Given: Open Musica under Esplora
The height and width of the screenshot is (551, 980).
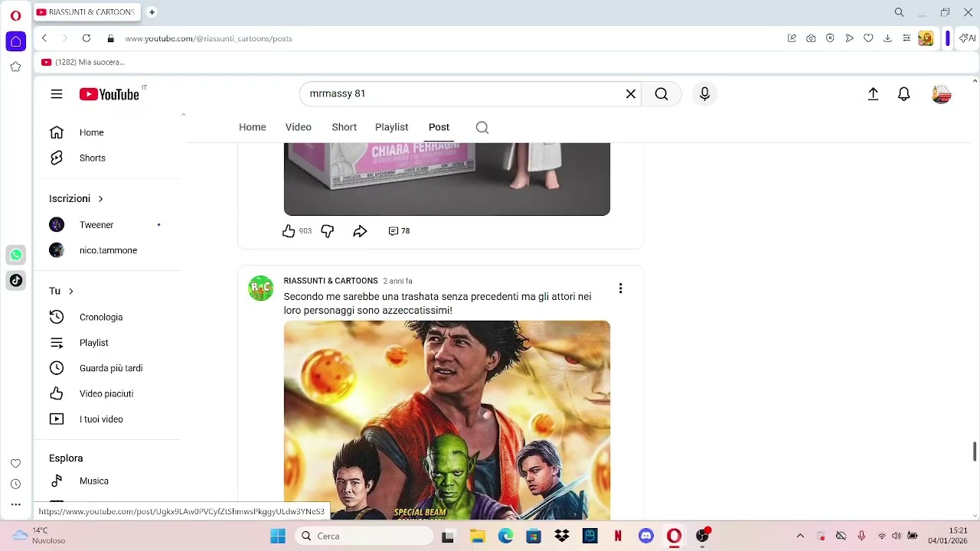Looking at the screenshot, I should [x=107, y=481].
